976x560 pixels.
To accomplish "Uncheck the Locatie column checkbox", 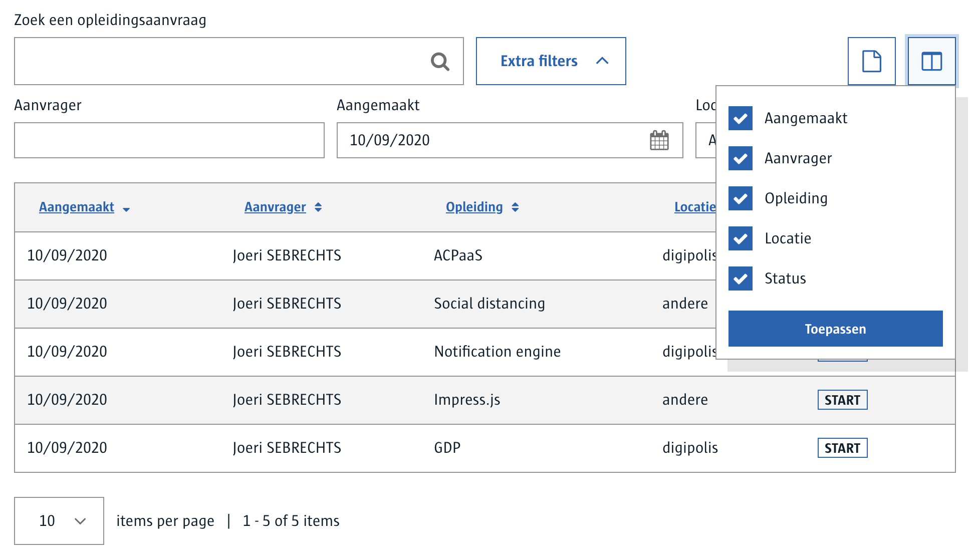I will coord(741,238).
